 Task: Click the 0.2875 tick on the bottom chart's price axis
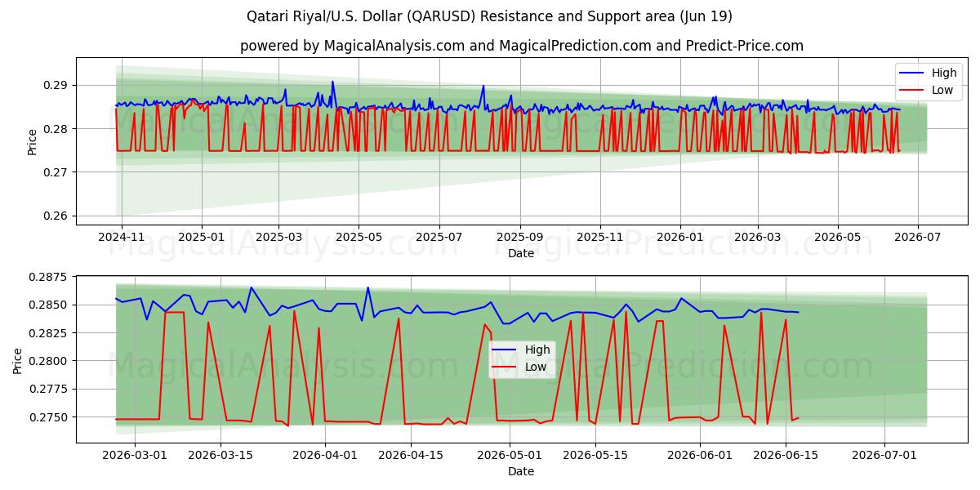[x=51, y=278]
